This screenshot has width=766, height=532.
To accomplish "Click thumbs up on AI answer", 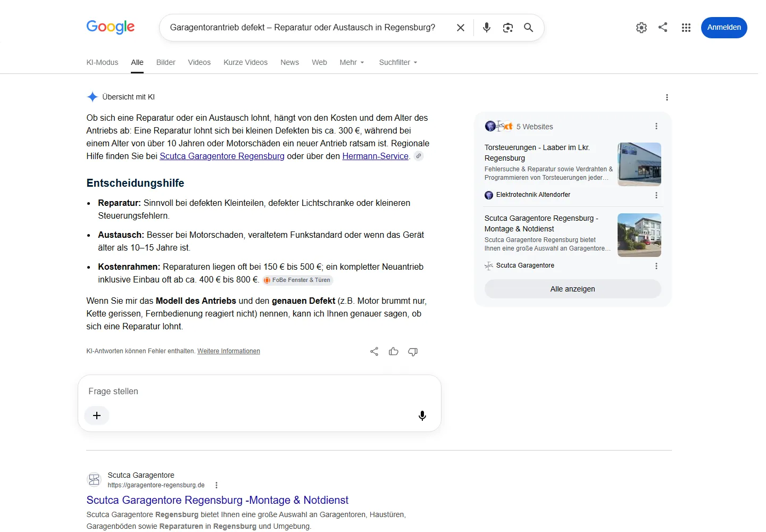I will click(394, 352).
